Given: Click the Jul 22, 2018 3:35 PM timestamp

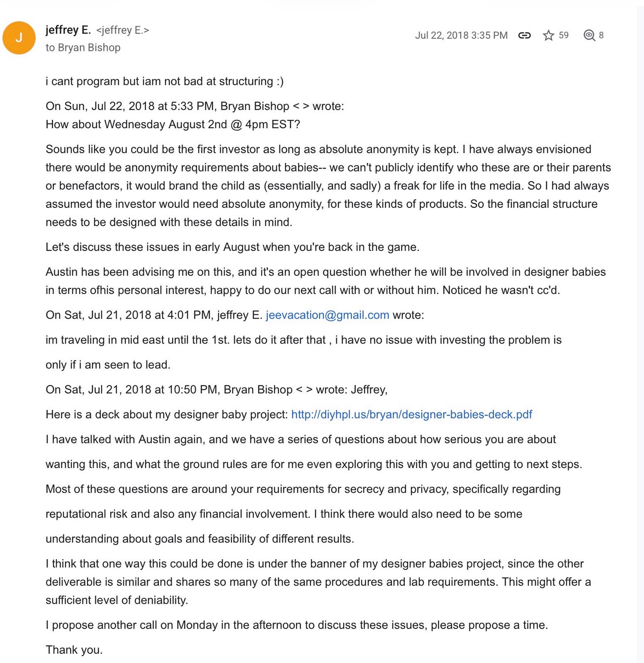Looking at the screenshot, I should (461, 35).
